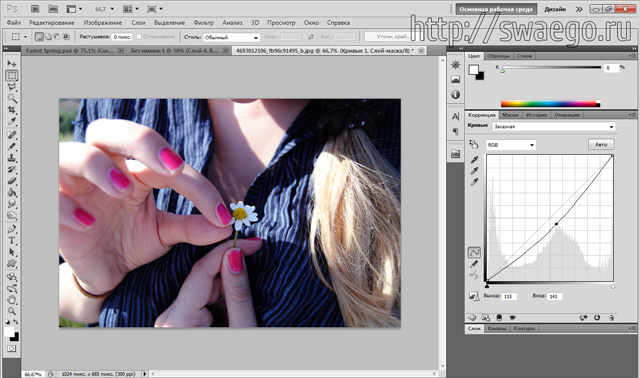This screenshot has width=640, height=378.
Task: Open the Заказная curves preset dropdown
Action: tap(553, 127)
